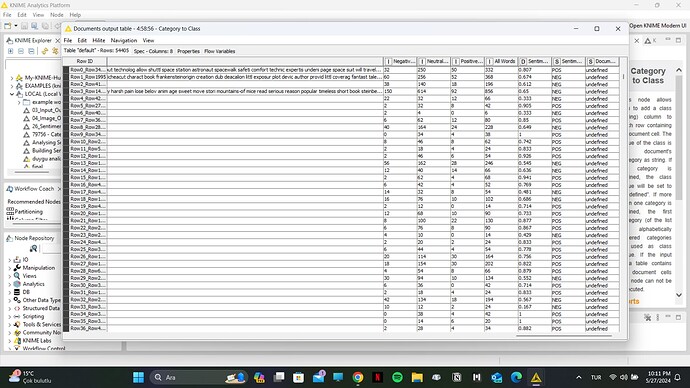Switch to the Spec - Columns: 8 tab

click(153, 51)
